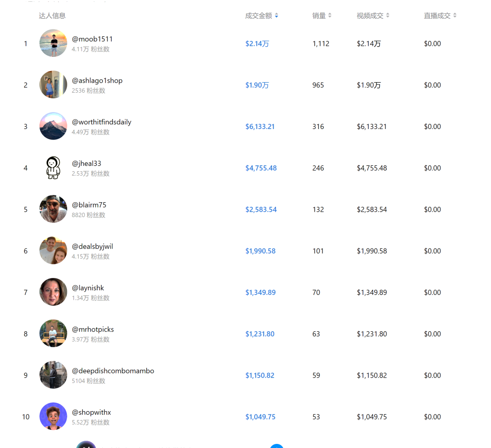Click the 达人信息 column header
The height and width of the screenshot is (448, 491).
click(52, 15)
